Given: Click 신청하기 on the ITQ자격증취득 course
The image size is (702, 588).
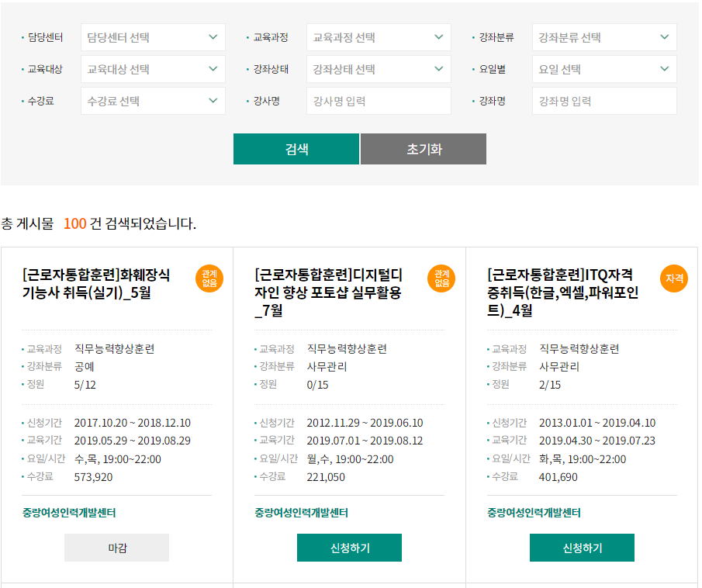Looking at the screenshot, I should pyautogui.click(x=581, y=547).
